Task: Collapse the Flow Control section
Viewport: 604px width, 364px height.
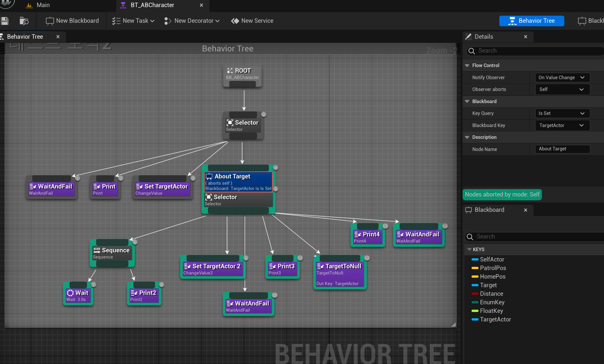Action: coord(467,65)
